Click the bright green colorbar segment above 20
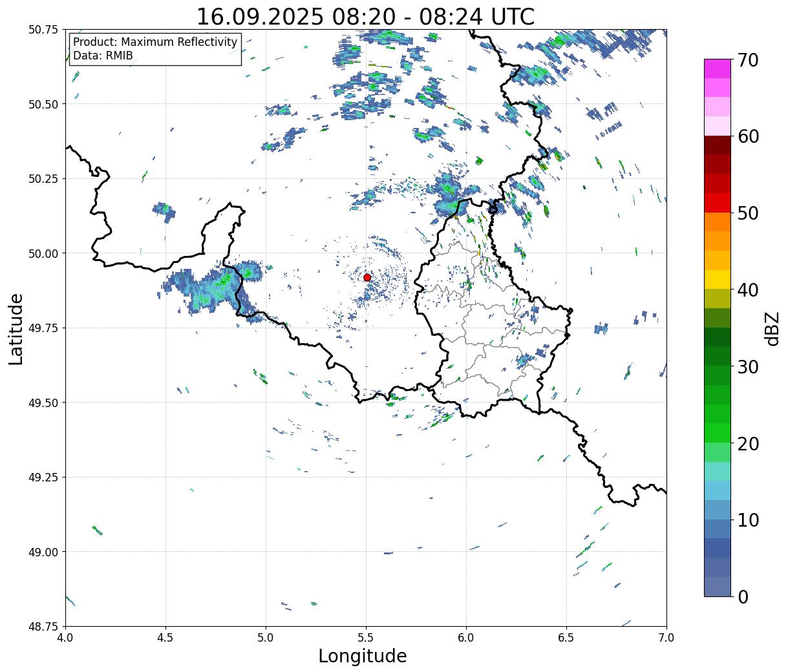The height and width of the screenshot is (672, 788). click(x=718, y=433)
